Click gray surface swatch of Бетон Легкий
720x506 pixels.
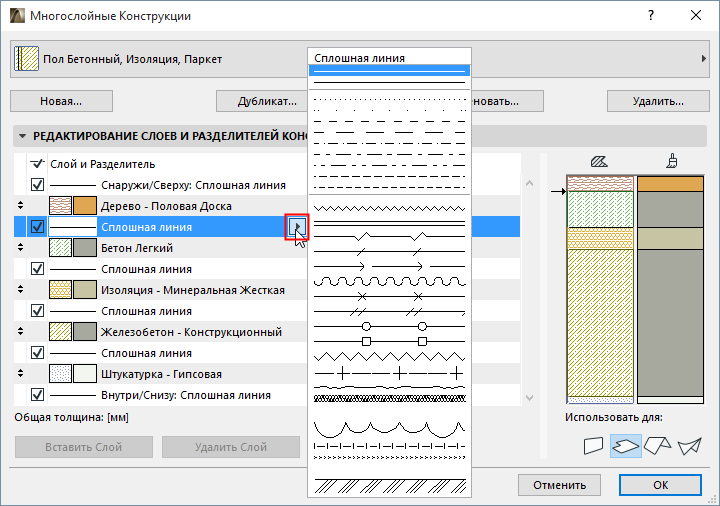[85, 247]
